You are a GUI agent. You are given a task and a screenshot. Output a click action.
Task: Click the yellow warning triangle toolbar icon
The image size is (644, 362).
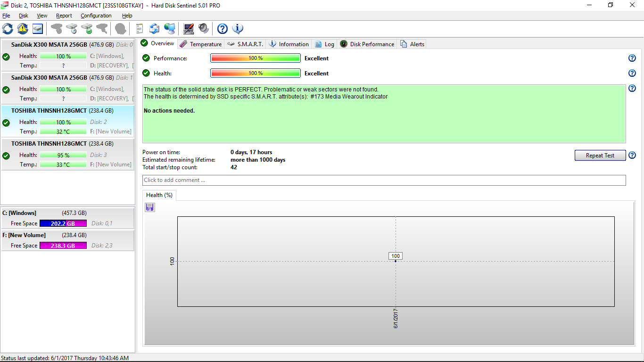click(23, 29)
